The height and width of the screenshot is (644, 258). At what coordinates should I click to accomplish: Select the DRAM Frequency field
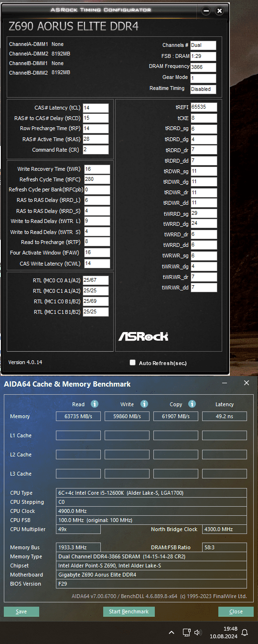coord(203,67)
